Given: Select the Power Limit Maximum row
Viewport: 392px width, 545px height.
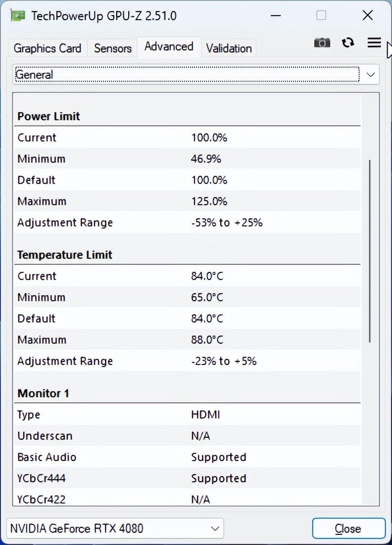Looking at the screenshot, I should (x=187, y=201).
